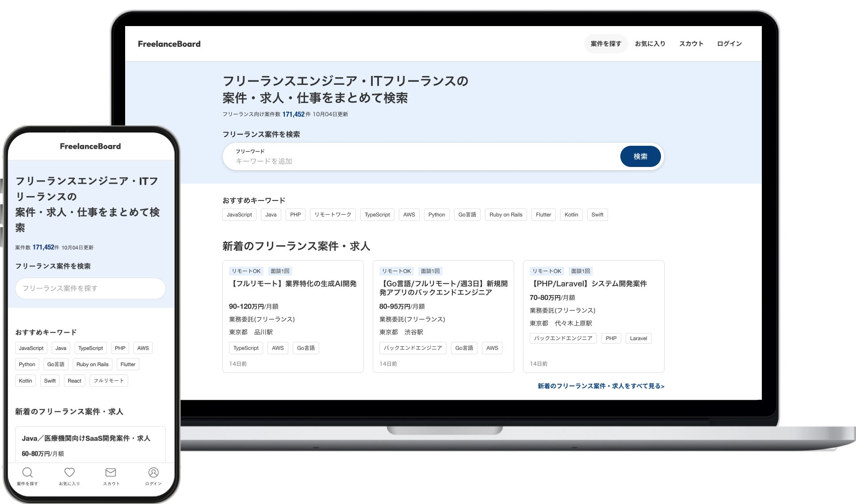
Task: Go to スカウト in the top navigation
Action: pyautogui.click(x=691, y=44)
